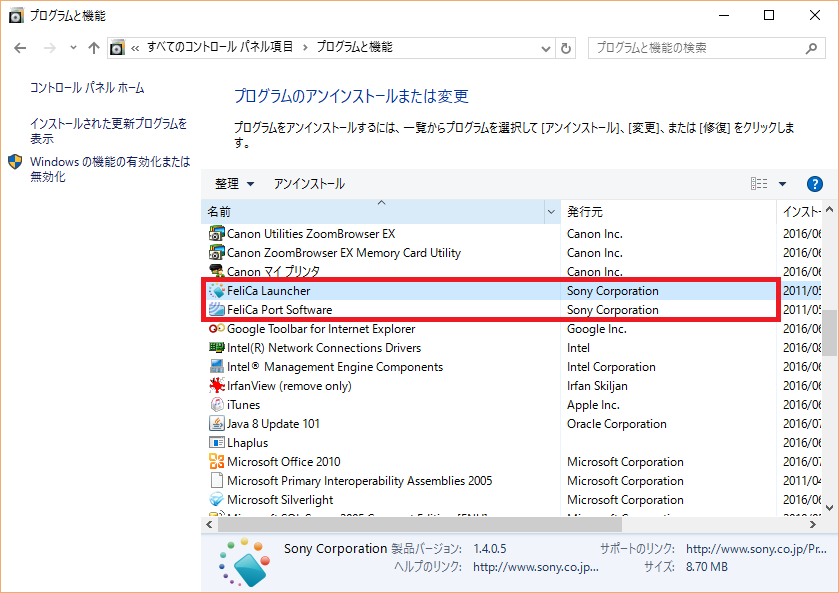The image size is (839, 593).
Task: Click the horizontal scrollbar left arrow
Action: [x=209, y=524]
